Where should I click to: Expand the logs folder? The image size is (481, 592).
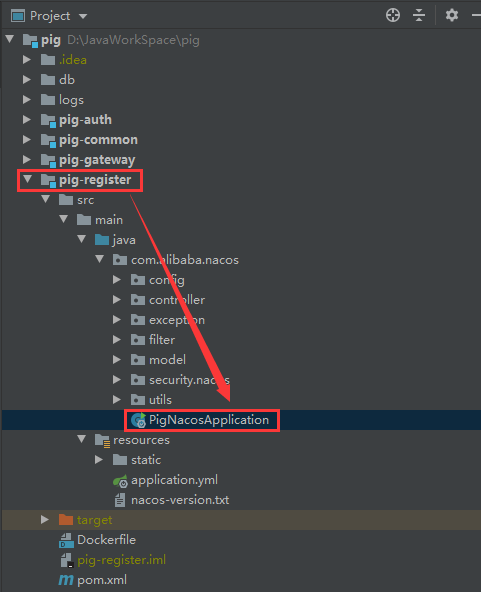click(x=27, y=99)
